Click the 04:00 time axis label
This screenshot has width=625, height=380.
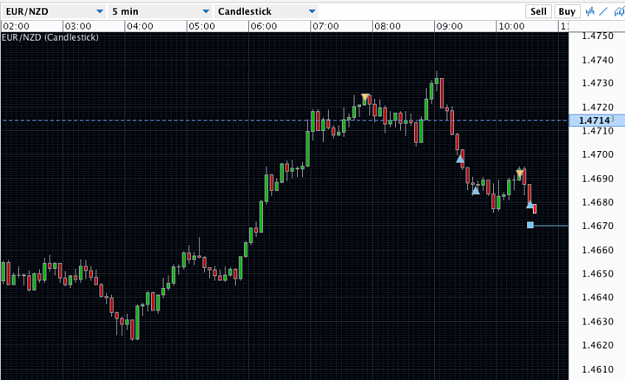pyautogui.click(x=140, y=26)
